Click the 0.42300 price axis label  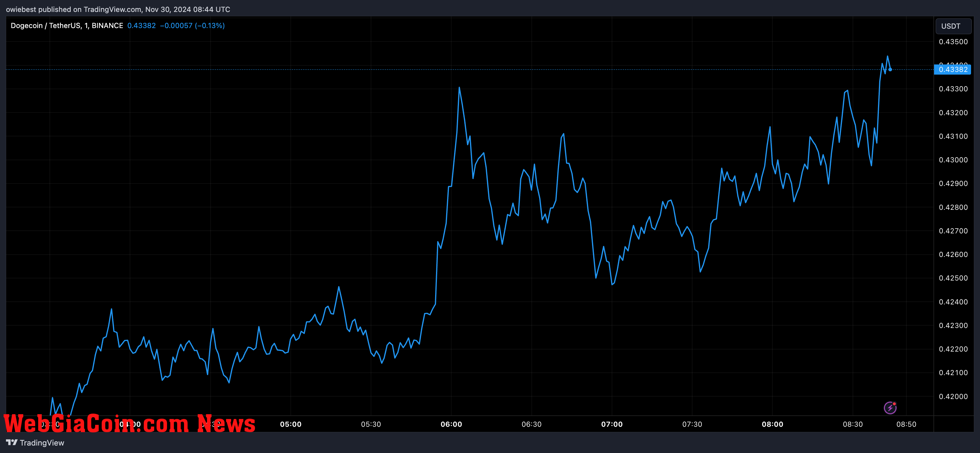(953, 326)
